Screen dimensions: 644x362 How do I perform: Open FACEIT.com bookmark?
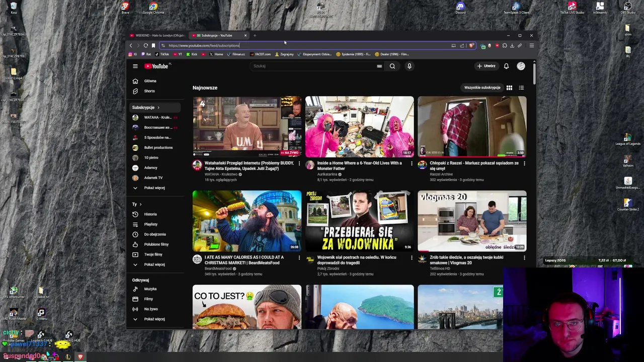click(x=260, y=54)
